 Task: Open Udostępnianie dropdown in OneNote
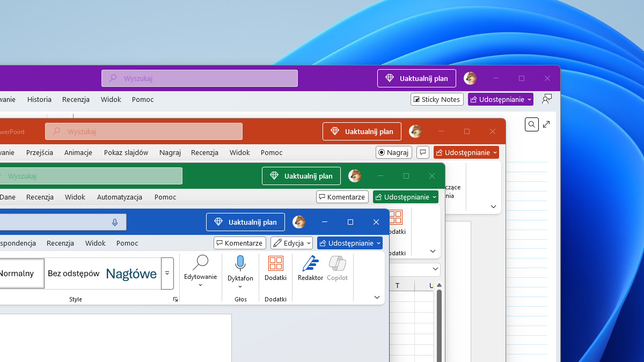(501, 99)
